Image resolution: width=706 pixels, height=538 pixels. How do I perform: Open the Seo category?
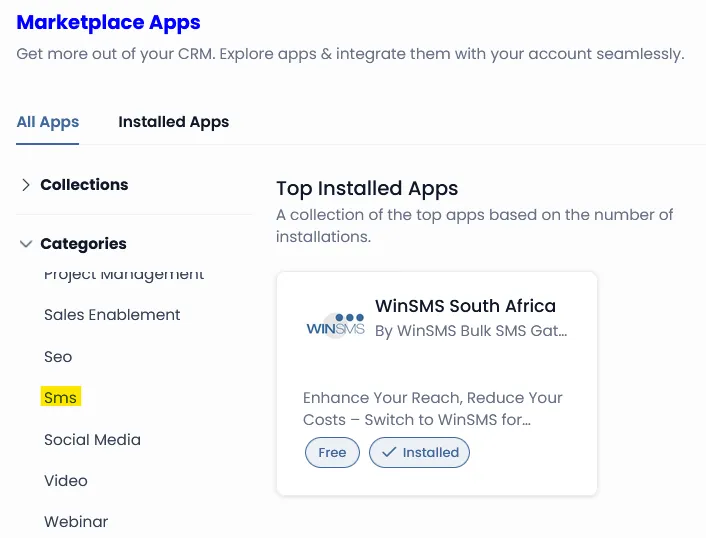click(58, 357)
